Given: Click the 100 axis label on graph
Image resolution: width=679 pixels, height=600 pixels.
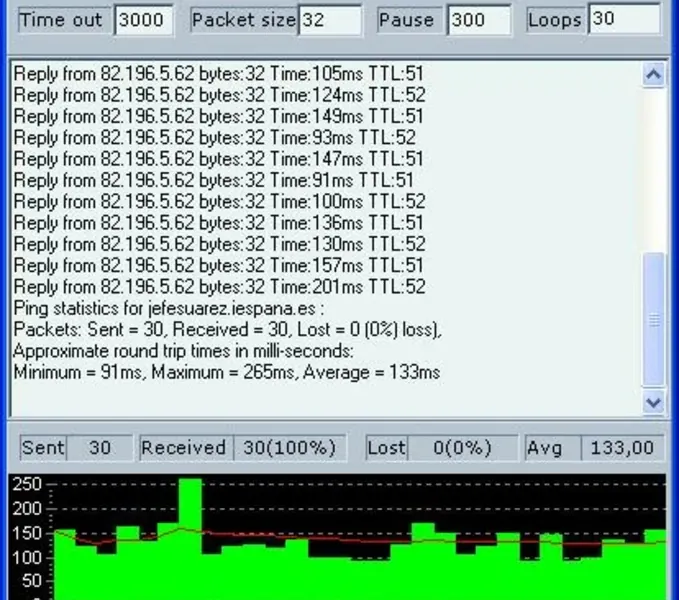Looking at the screenshot, I should [x=27, y=557].
